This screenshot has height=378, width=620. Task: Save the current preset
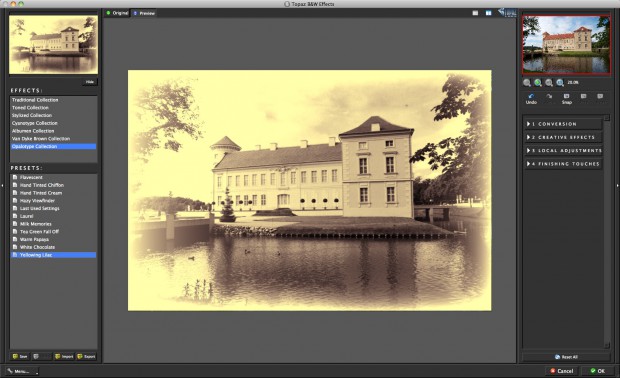(20, 356)
